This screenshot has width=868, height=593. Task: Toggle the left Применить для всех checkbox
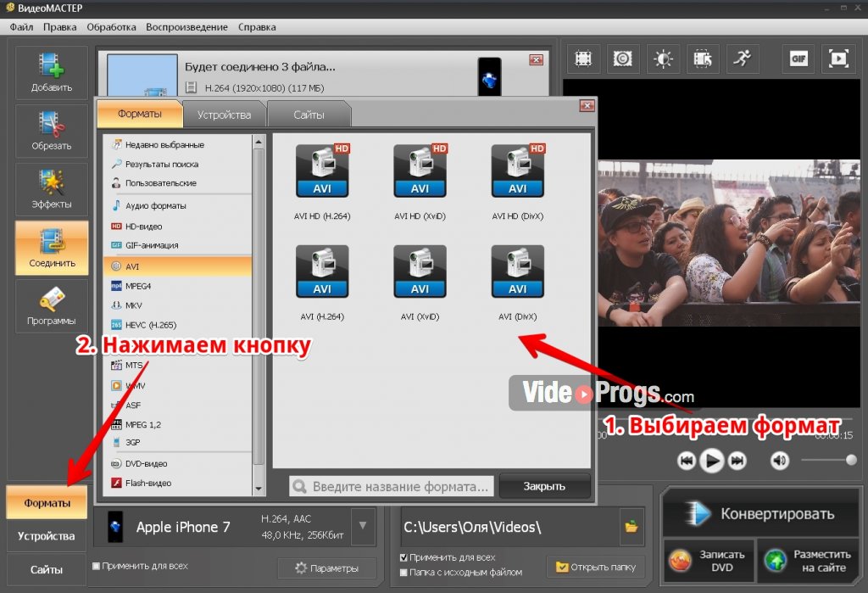click(97, 566)
